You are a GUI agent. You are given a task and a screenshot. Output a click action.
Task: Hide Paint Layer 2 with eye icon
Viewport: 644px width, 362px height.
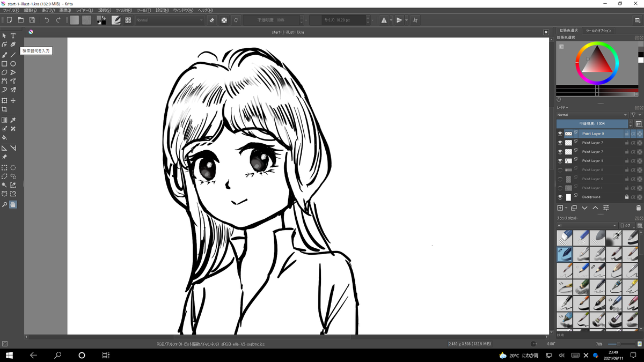560,160
